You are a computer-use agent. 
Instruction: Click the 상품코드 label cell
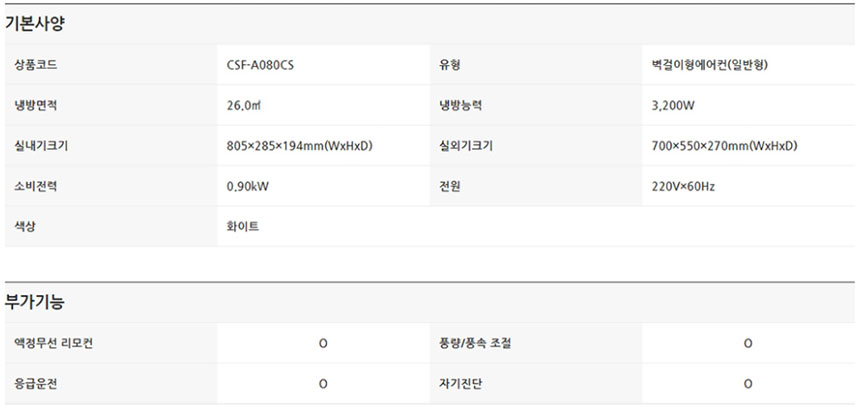click(36, 66)
